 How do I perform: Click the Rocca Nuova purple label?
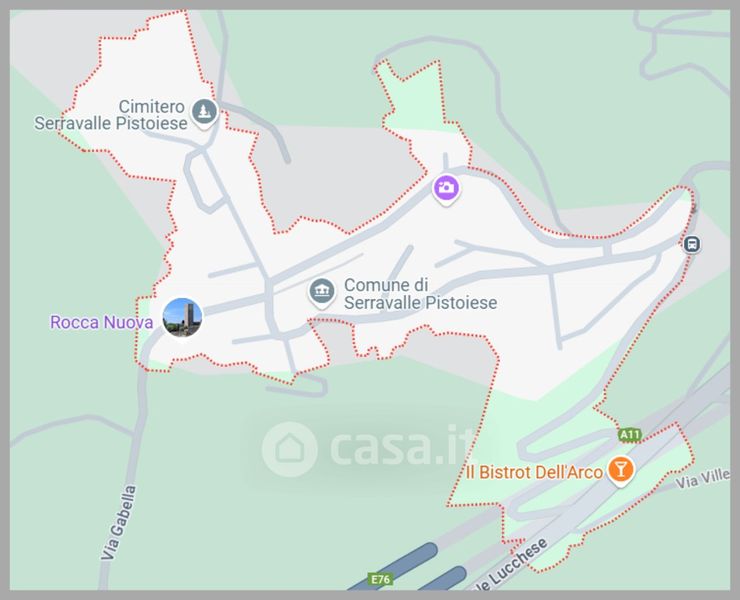[x=101, y=322]
